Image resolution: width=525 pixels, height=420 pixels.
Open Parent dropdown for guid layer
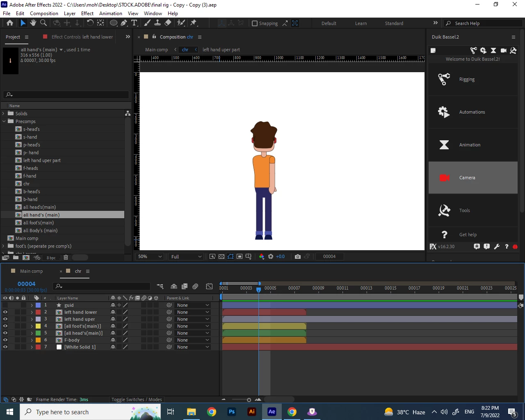(x=192, y=305)
